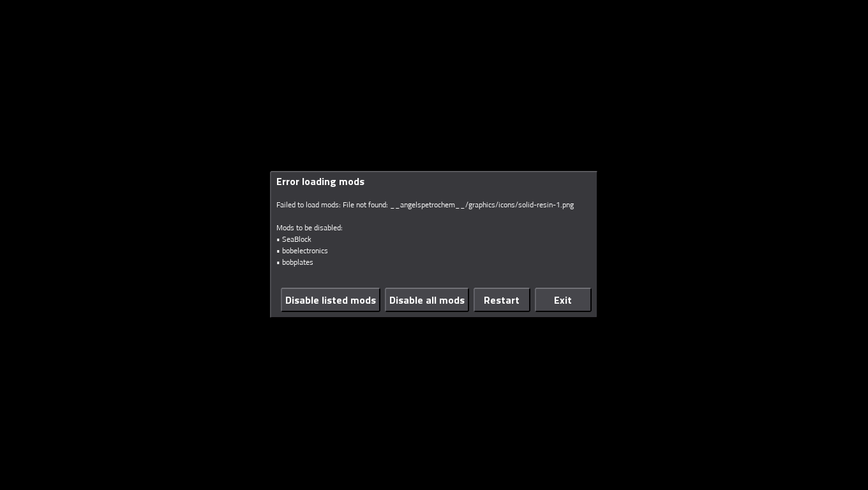
Task: Select the bobelectronics list entry
Action: pos(305,251)
